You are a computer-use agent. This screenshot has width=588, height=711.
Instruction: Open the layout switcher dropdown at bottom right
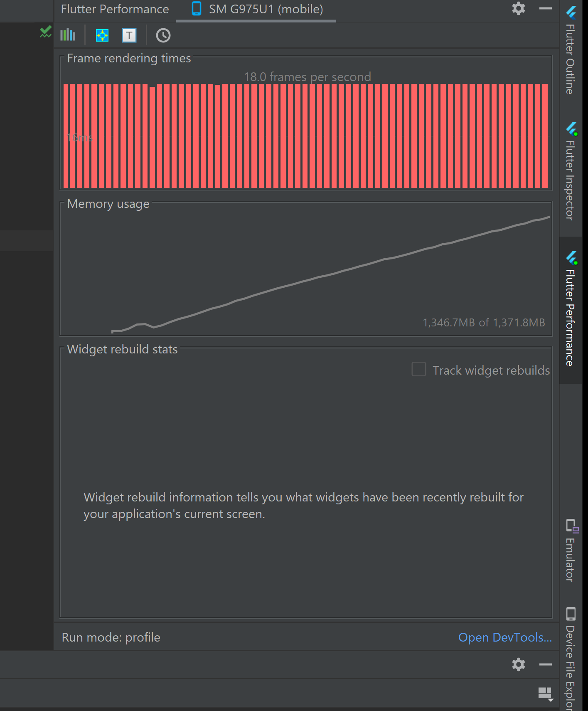coord(544,693)
